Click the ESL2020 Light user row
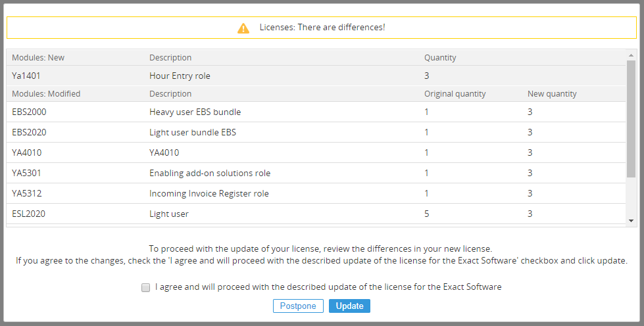The width and height of the screenshot is (644, 326). (x=316, y=214)
